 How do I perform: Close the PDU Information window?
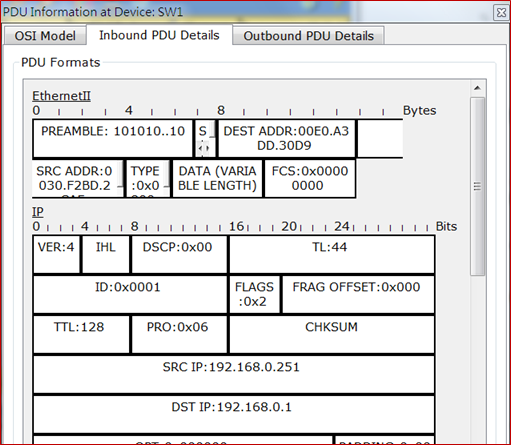(501, 13)
